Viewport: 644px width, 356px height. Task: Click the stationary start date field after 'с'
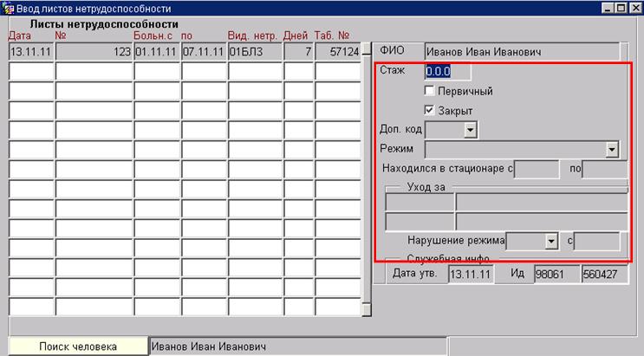537,169
